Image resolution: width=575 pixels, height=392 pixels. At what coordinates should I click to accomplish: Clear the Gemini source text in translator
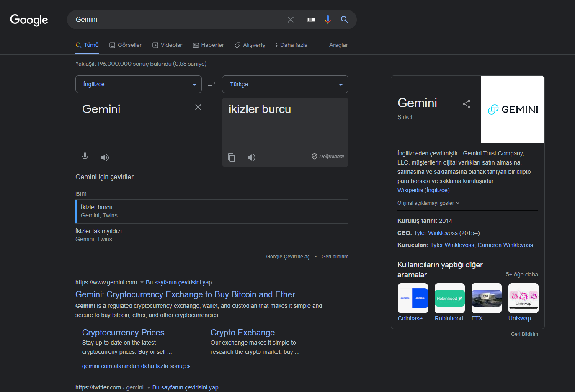click(x=198, y=107)
